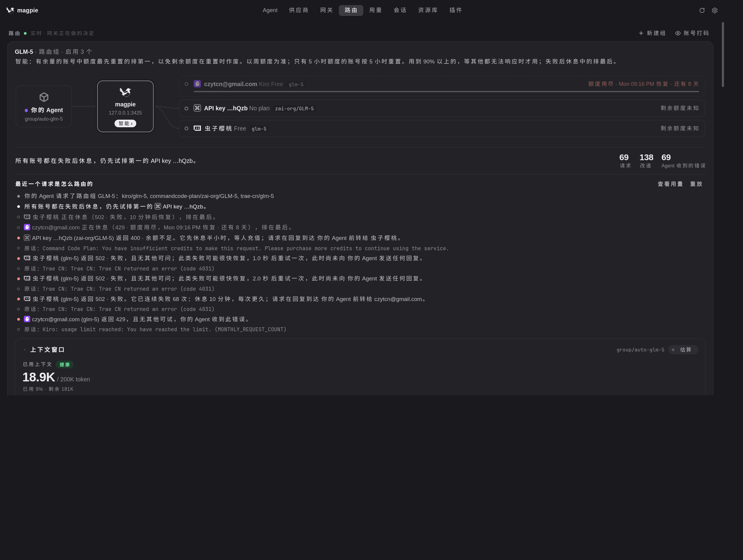Open settings via the gear icon
The width and height of the screenshot is (743, 560).
coord(715,10)
